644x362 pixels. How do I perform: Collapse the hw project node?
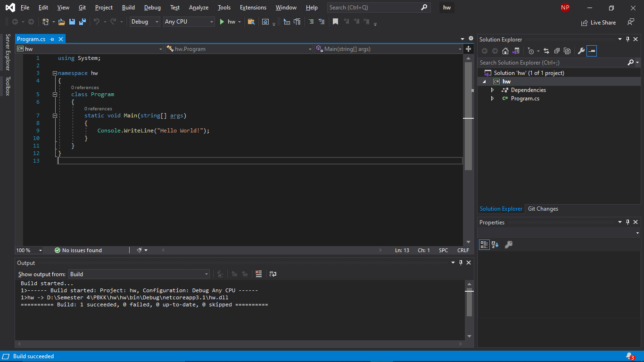click(x=484, y=82)
